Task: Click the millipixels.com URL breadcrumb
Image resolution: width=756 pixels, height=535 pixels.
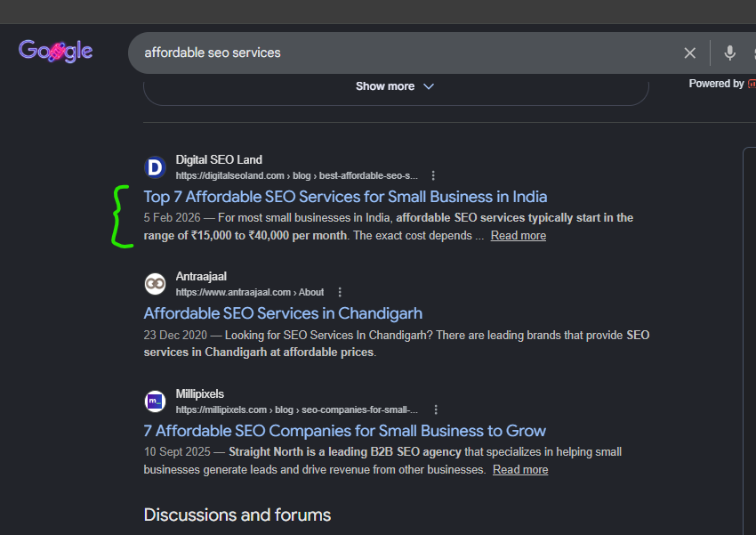Action: [296, 409]
